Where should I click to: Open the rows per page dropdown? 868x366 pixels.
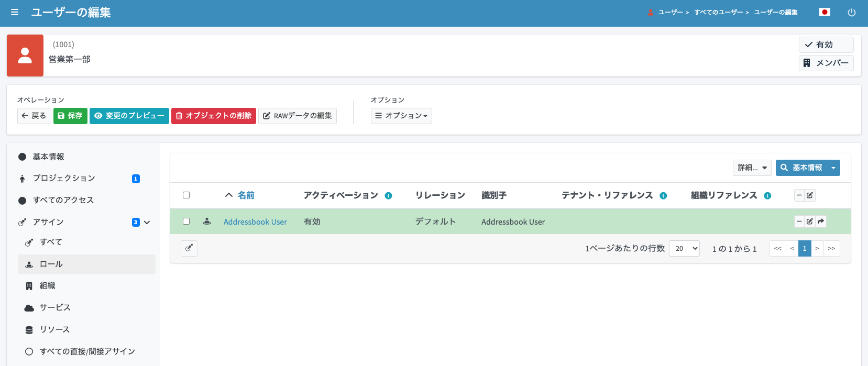click(x=685, y=248)
